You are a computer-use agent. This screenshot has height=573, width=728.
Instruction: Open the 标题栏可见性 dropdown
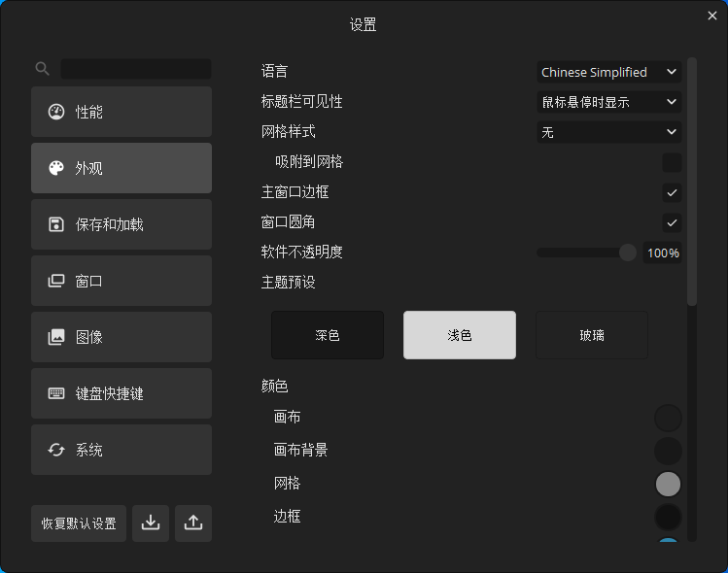[609, 102]
